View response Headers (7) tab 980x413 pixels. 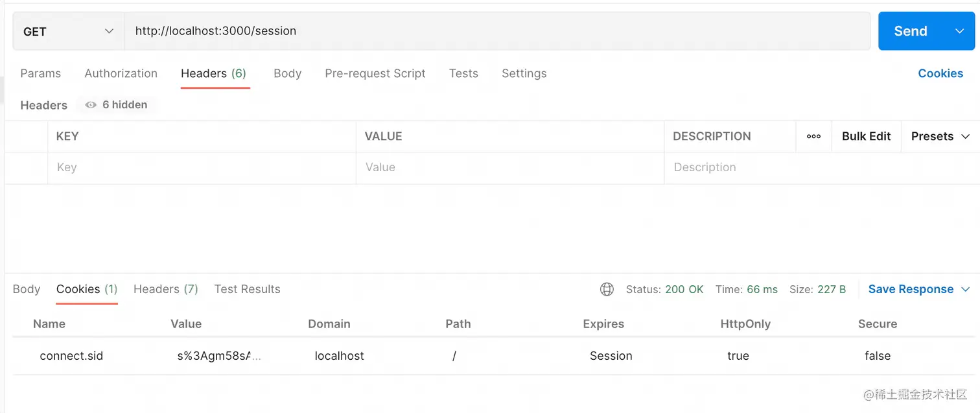point(165,289)
